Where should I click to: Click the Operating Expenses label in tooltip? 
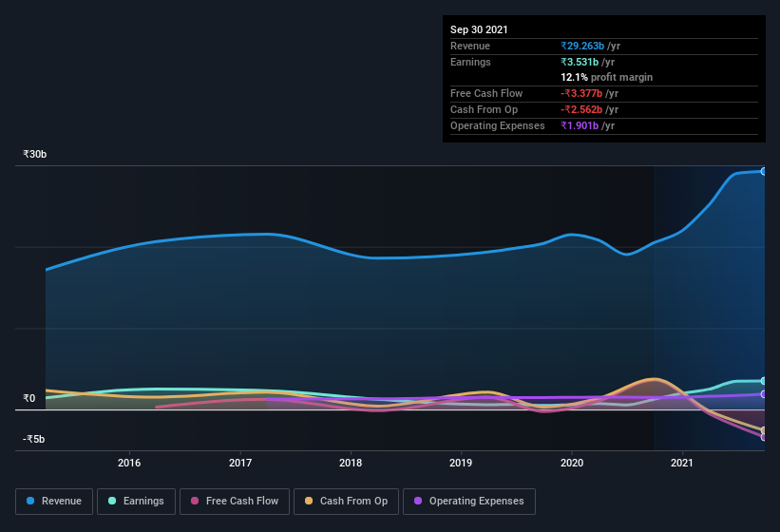click(x=498, y=125)
